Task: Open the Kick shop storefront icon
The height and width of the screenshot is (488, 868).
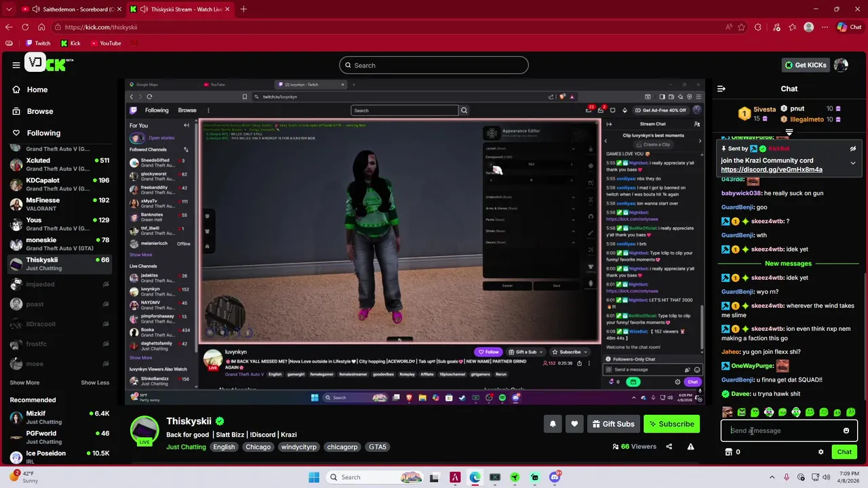Action: tap(729, 452)
